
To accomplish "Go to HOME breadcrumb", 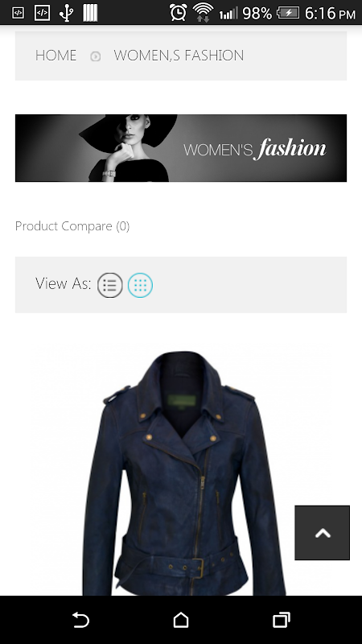I will pyautogui.click(x=56, y=56).
